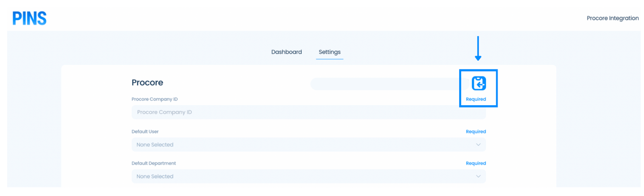Focus the Procore Company ID field
The image size is (644, 196).
tap(309, 112)
